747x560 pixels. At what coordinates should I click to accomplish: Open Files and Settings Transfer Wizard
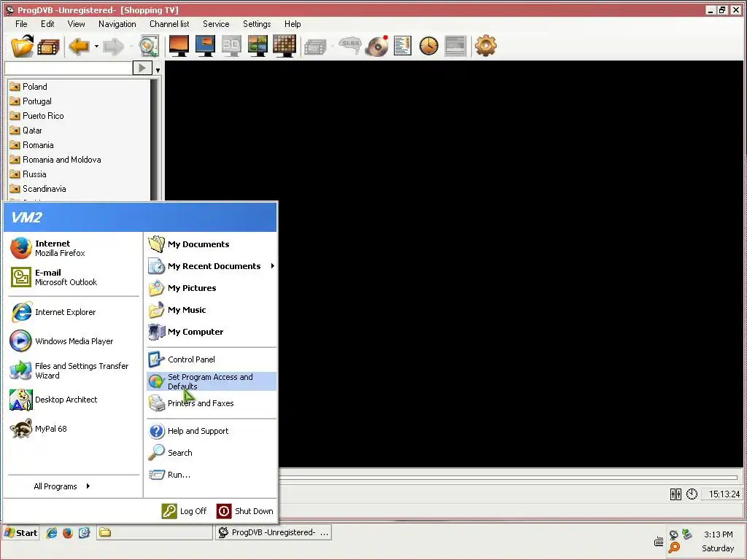74,370
